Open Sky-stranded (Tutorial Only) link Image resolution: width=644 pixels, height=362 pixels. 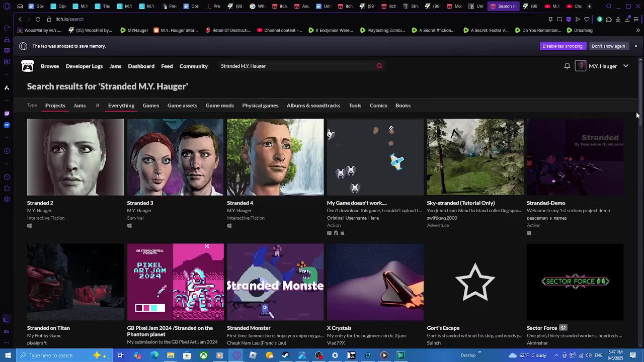click(x=461, y=203)
